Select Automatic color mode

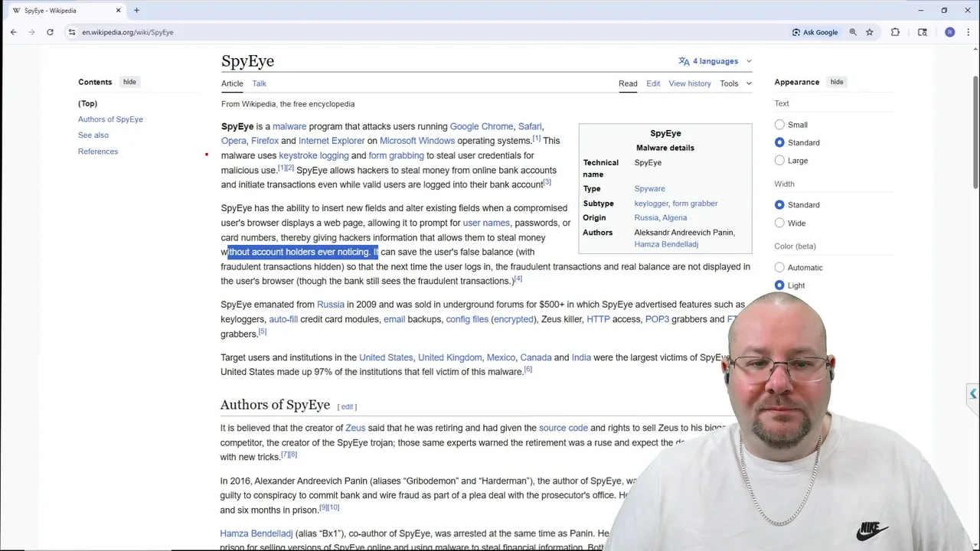click(x=779, y=267)
